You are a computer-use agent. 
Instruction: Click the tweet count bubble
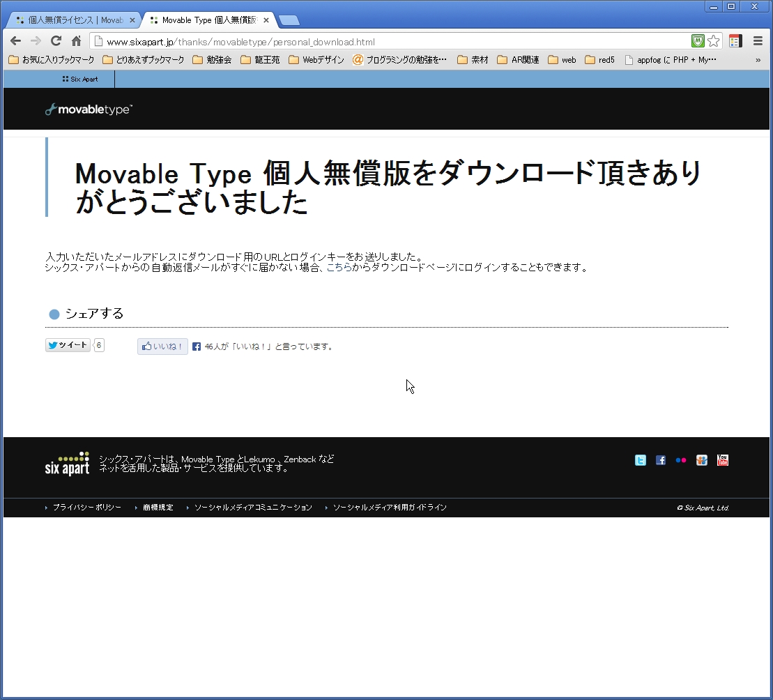(x=98, y=345)
